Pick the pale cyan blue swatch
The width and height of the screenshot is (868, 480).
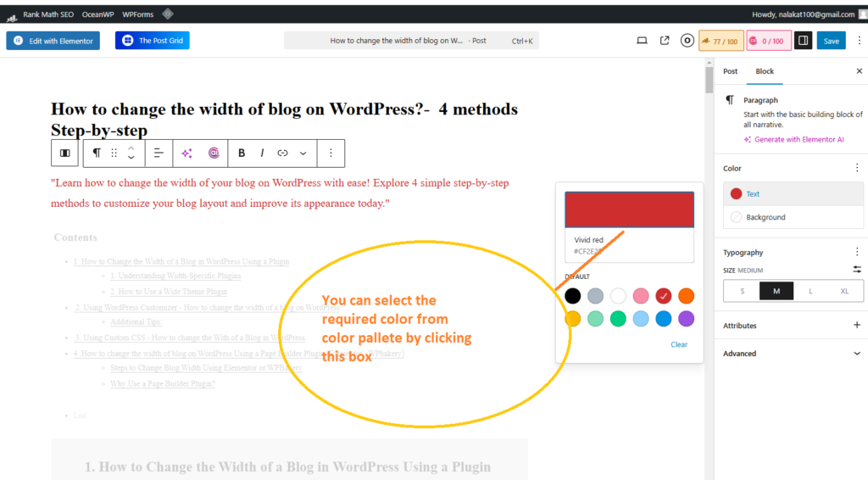pyautogui.click(x=641, y=319)
